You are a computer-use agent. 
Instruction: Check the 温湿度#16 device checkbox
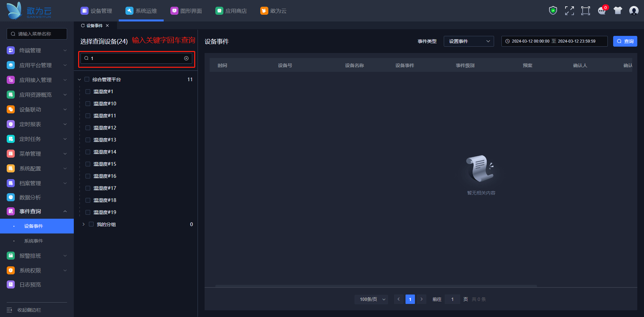[x=88, y=176]
